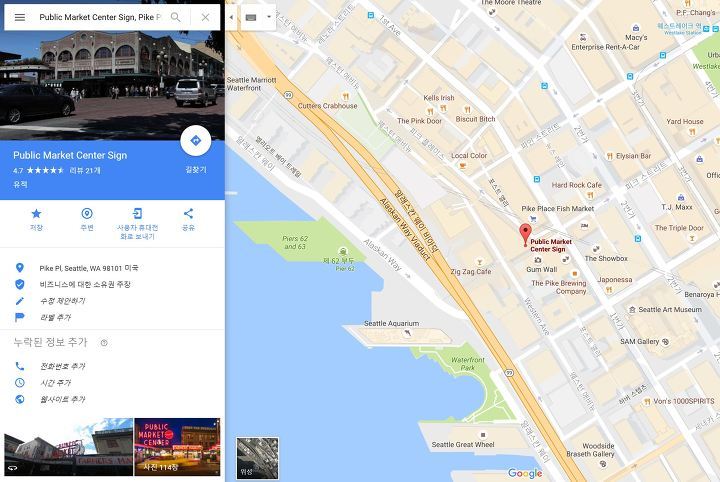Open the 114 photos thumbnail
The image size is (720, 482).
[x=177, y=447]
